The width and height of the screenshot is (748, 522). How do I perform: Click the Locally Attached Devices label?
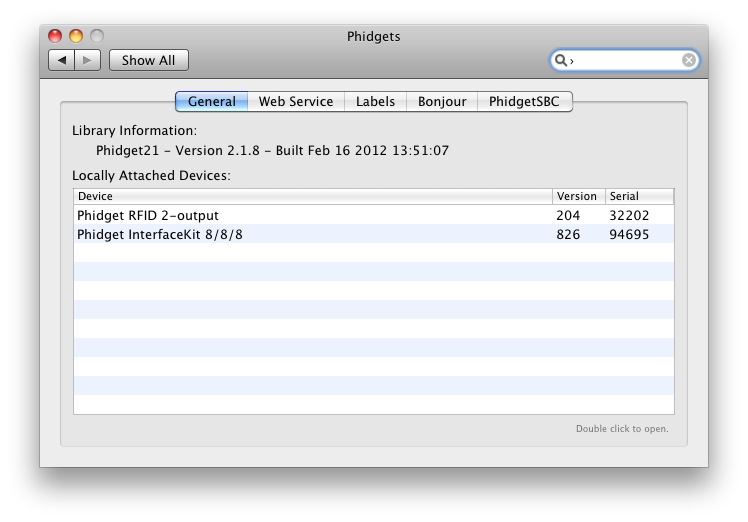[x=151, y=175]
